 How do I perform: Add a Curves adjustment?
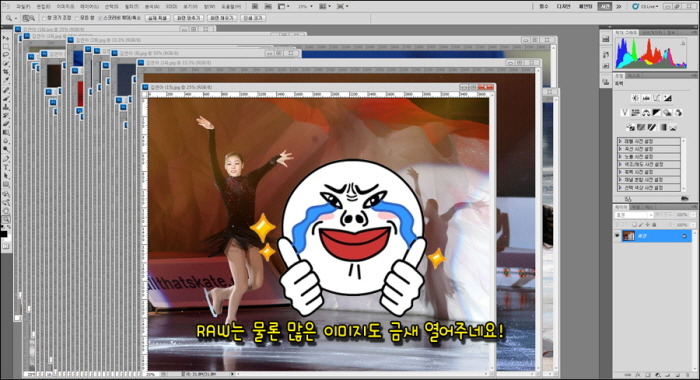coord(657,98)
